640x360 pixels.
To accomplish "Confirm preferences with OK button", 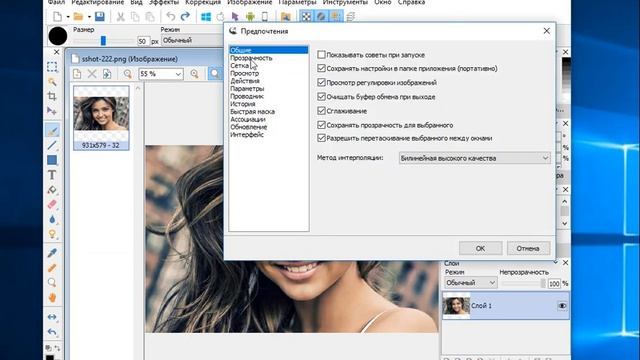I will 480,248.
